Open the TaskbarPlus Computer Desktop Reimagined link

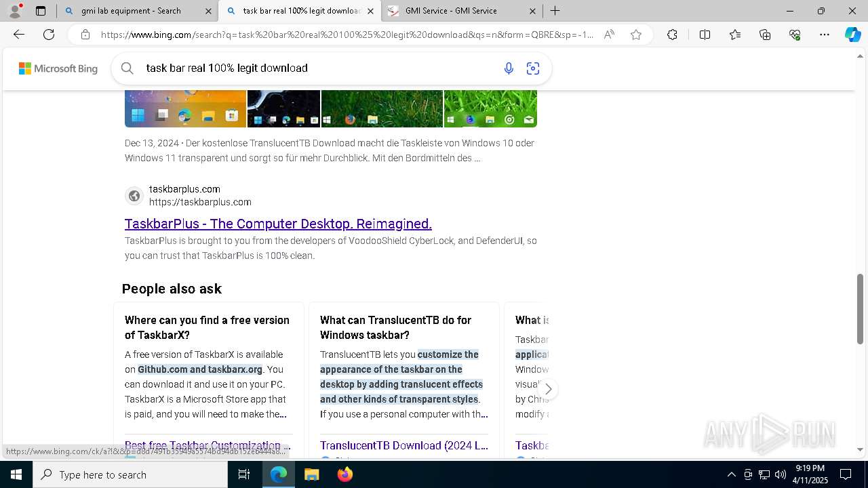[278, 224]
